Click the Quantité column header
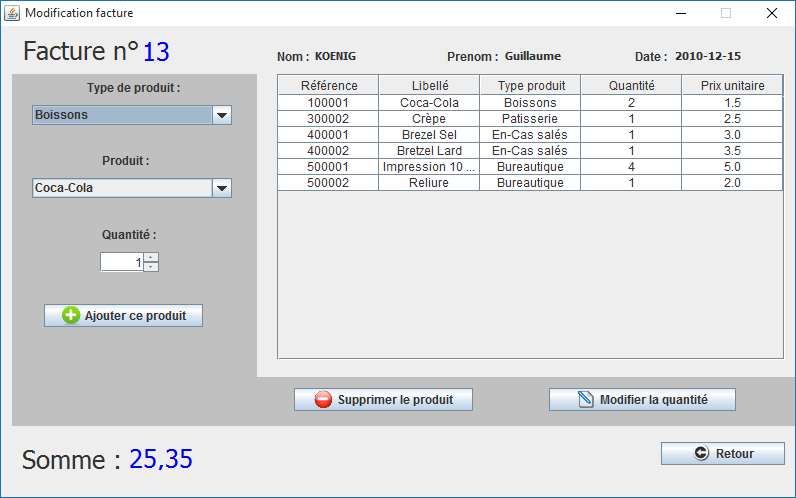 tap(631, 86)
